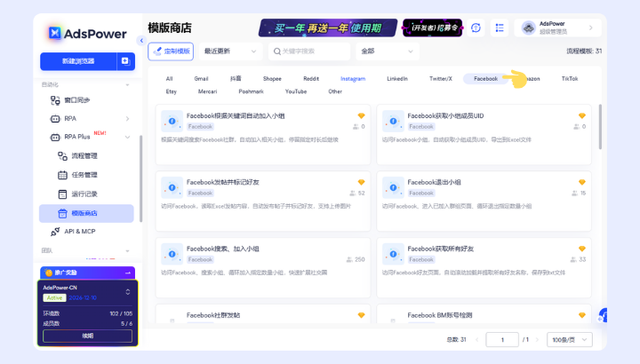This screenshot has width=640, height=364.
Task: Click the 新建浏览器 button
Action: tap(78, 61)
